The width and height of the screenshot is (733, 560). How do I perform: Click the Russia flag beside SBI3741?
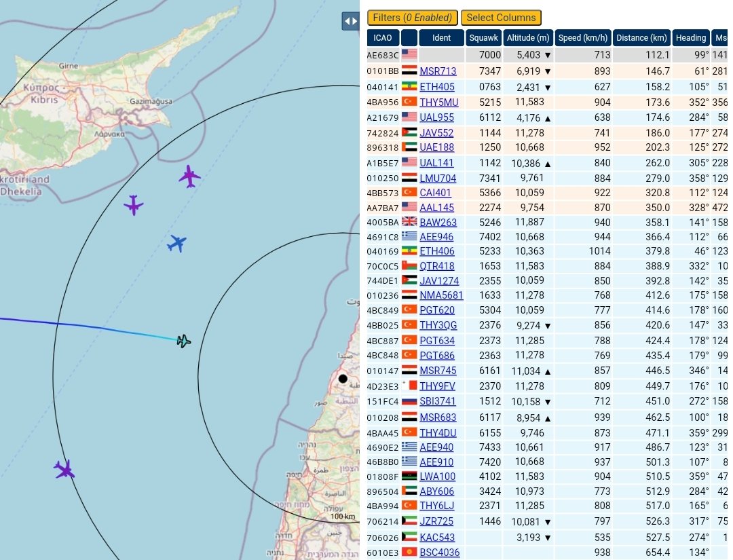(x=409, y=400)
